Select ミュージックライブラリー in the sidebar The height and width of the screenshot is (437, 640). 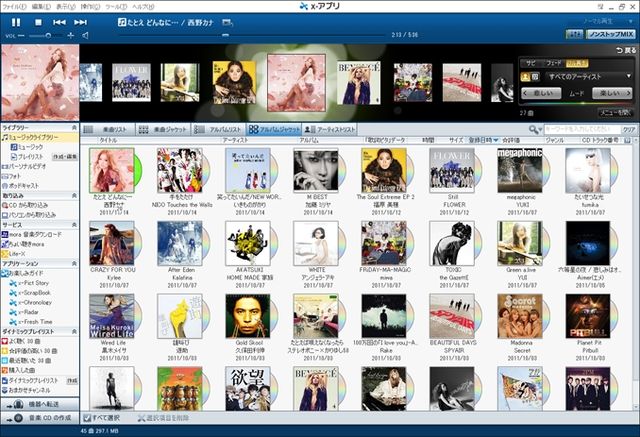[x=40, y=138]
